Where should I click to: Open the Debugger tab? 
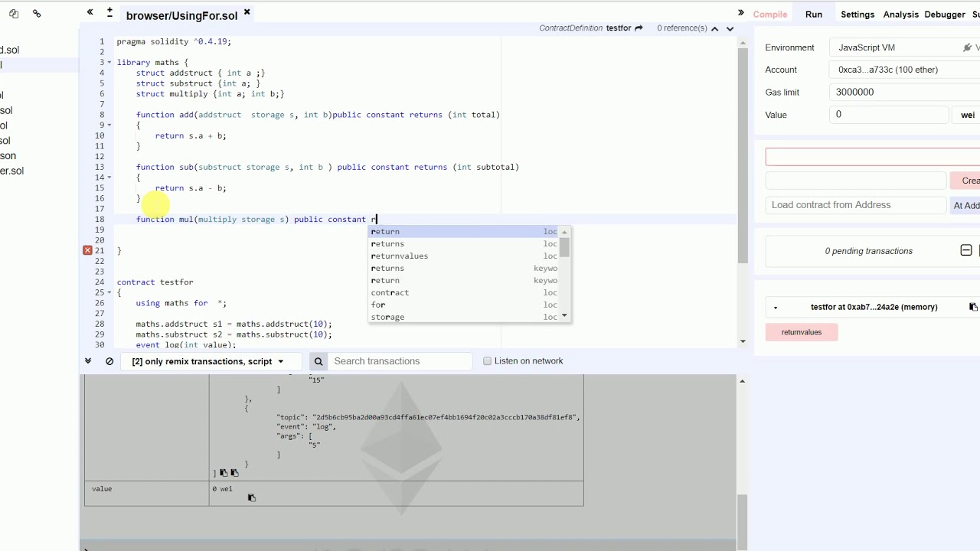945,15
